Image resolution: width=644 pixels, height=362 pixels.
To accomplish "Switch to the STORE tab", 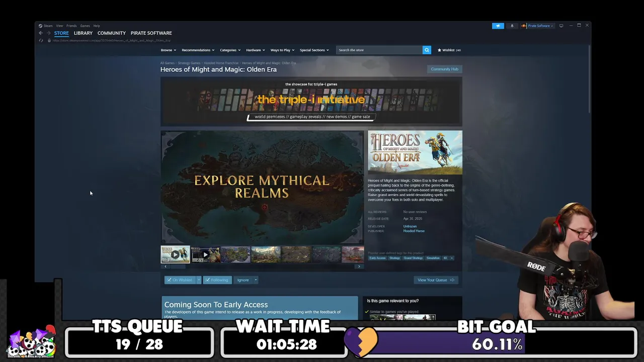I will [61, 33].
